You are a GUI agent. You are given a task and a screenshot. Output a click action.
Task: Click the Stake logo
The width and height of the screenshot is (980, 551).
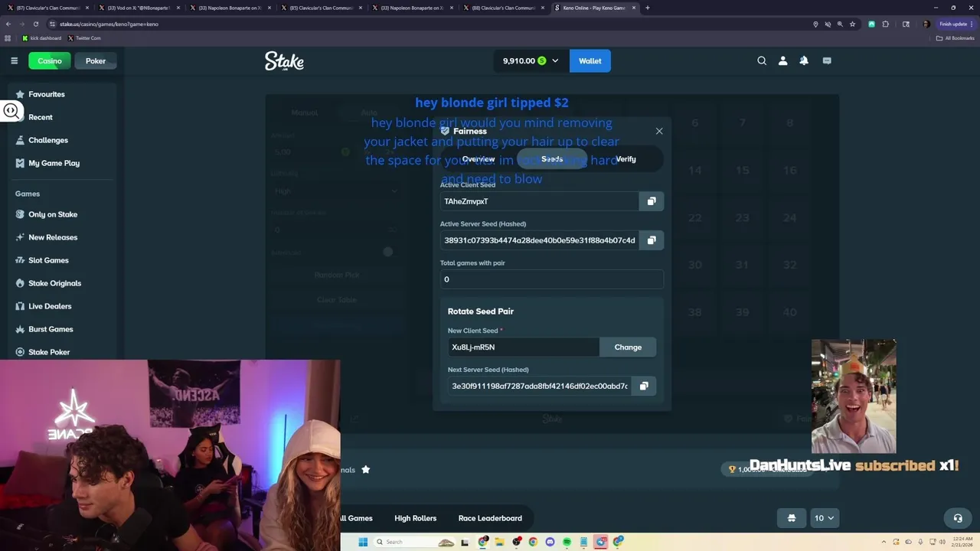[285, 61]
